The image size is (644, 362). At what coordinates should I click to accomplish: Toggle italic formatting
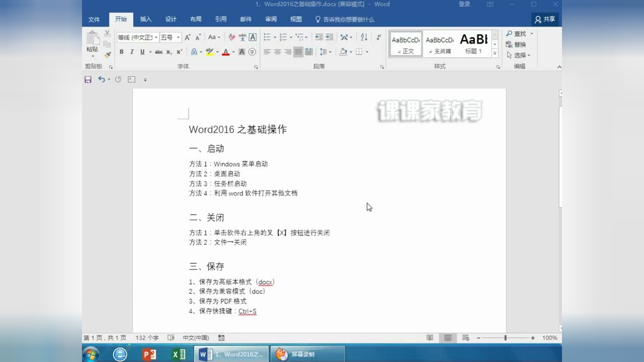[x=132, y=52]
